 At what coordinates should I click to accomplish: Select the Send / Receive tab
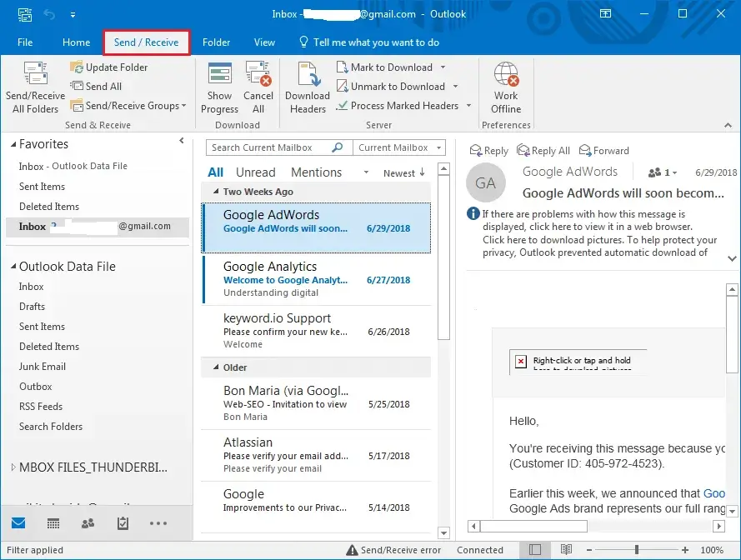tap(147, 42)
